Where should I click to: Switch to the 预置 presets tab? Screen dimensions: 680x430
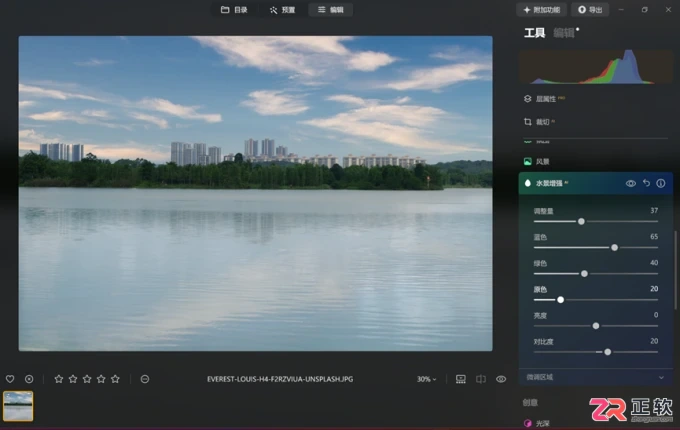[x=282, y=10]
